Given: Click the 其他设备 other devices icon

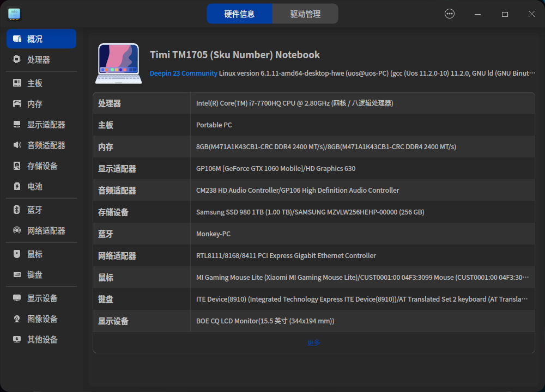Looking at the screenshot, I should point(17,339).
